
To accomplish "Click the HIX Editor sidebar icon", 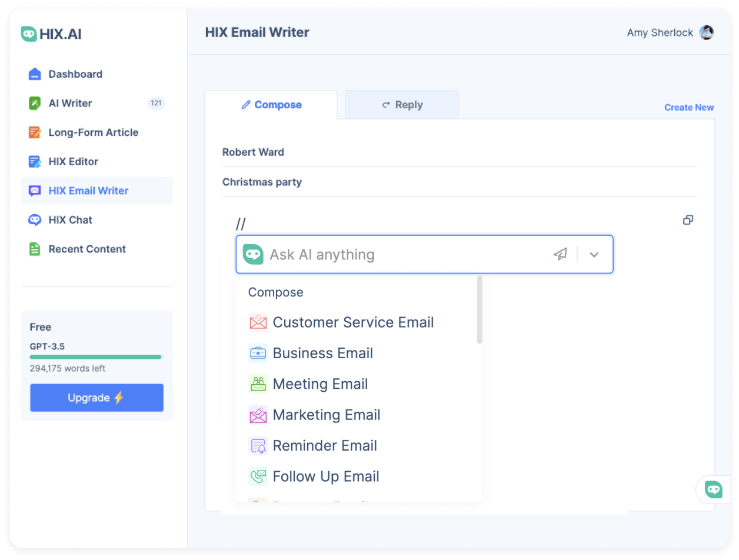I will click(35, 162).
